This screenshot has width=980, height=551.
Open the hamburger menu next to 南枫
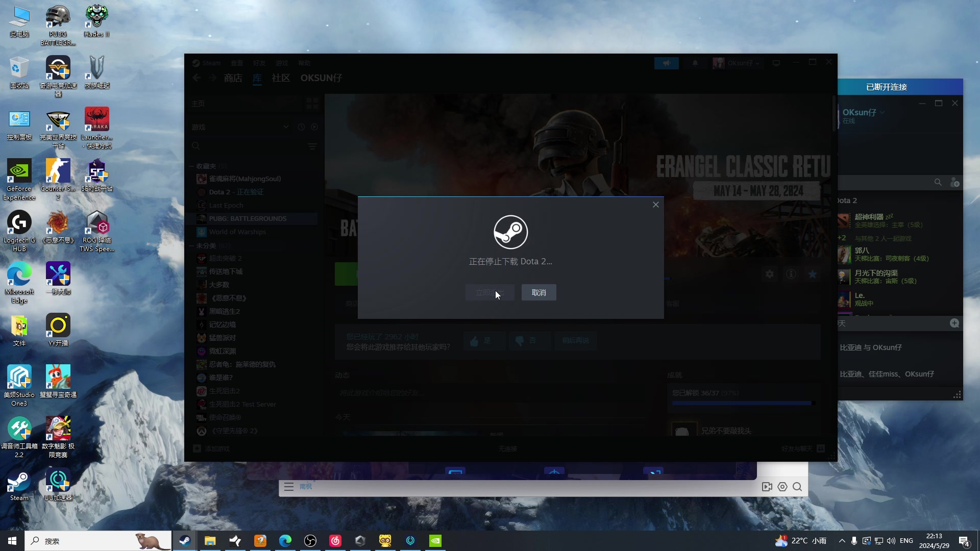pyautogui.click(x=289, y=487)
